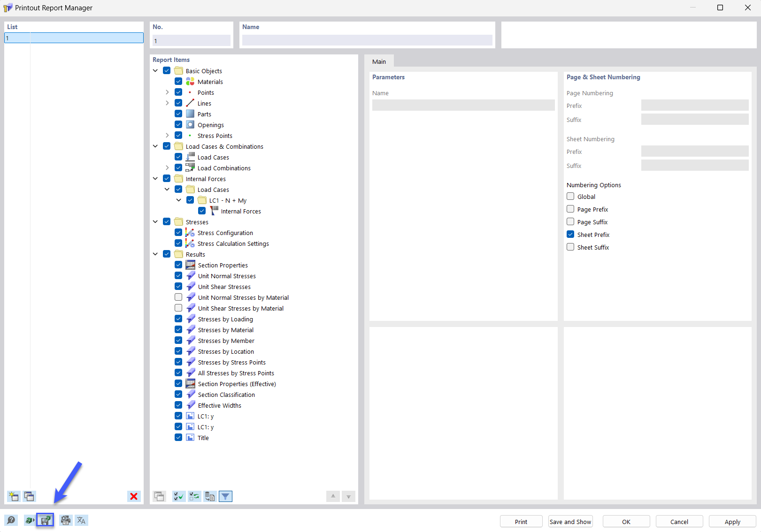
Task: Open the language translation icon
Action: tap(81, 520)
